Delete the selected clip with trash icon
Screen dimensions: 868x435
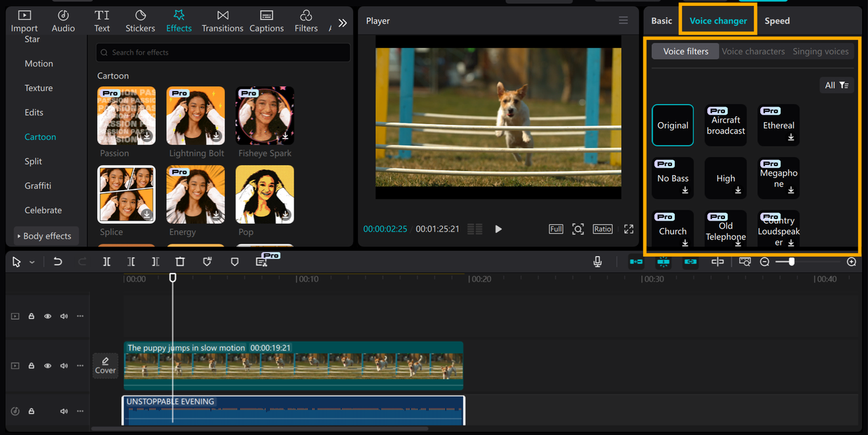coord(180,261)
